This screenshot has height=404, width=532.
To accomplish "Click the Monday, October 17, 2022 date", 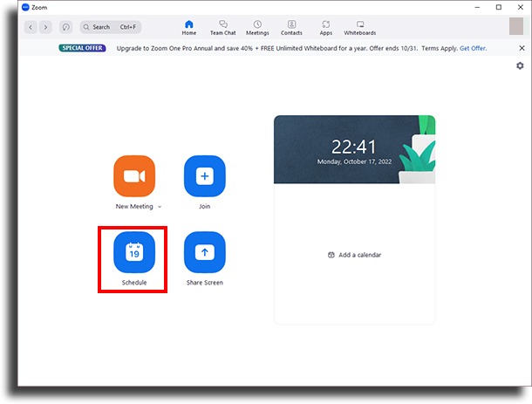I will (x=354, y=161).
